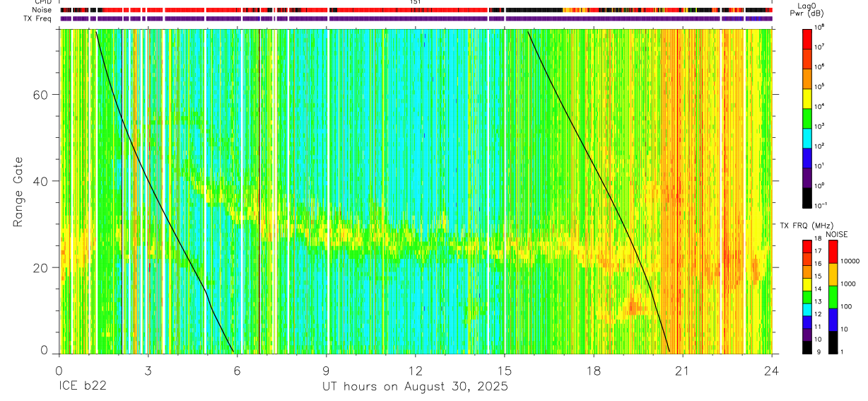Click the '6' hour tick label
This screenshot has height=401, width=868.
pos(237,371)
